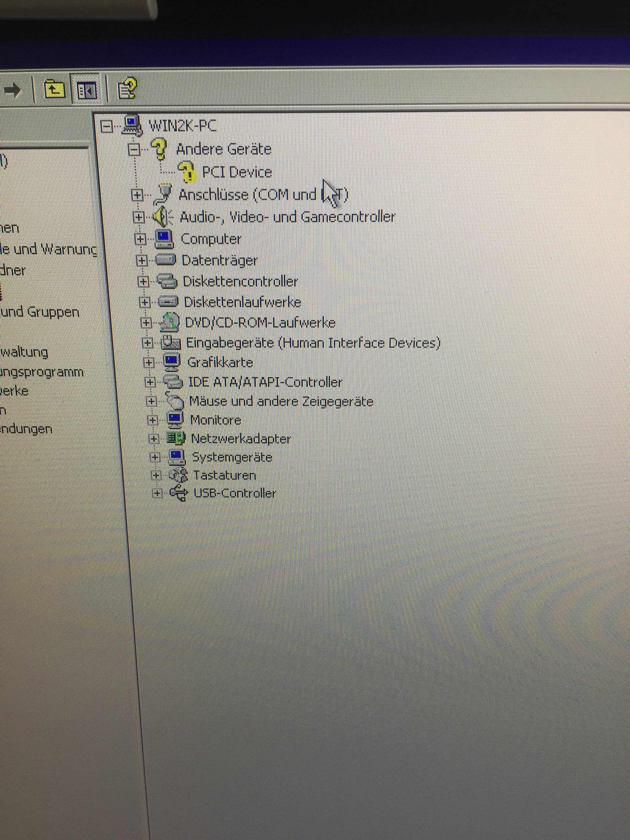Screen dimensions: 630x840
Task: Select the Datenträger tree item
Action: [220, 260]
